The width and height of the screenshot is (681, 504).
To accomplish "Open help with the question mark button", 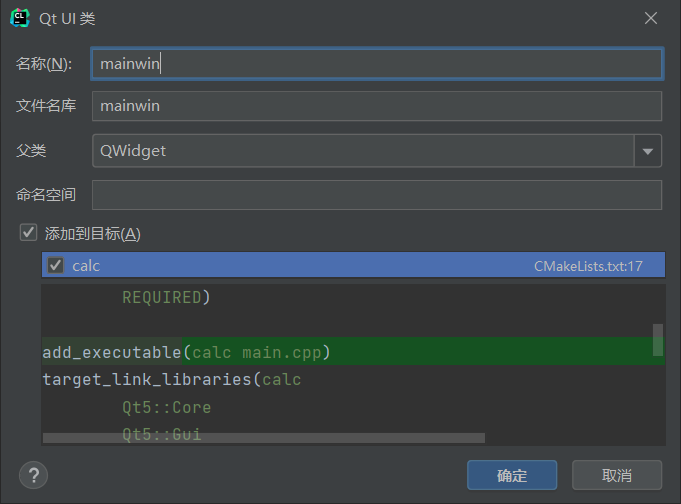I will click(33, 475).
